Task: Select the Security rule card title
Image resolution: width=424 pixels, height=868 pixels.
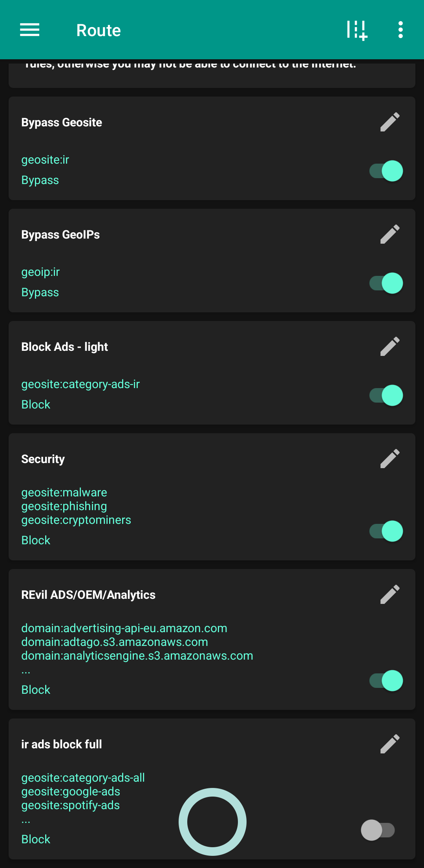Action: (43, 459)
